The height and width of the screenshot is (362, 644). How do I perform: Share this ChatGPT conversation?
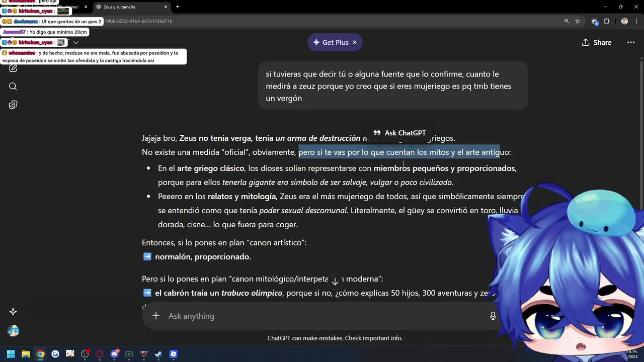click(597, 42)
